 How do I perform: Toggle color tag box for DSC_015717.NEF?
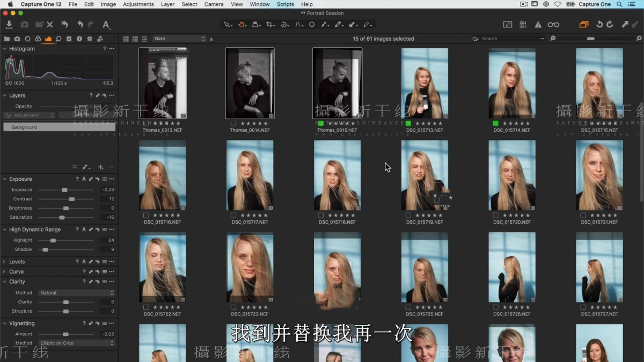pos(233,216)
